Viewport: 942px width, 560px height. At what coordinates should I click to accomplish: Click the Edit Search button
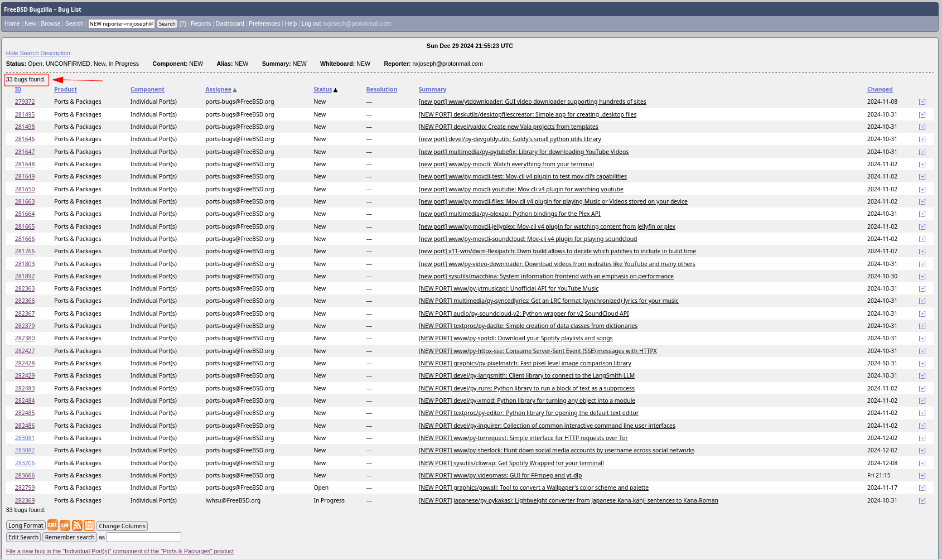pos(23,538)
